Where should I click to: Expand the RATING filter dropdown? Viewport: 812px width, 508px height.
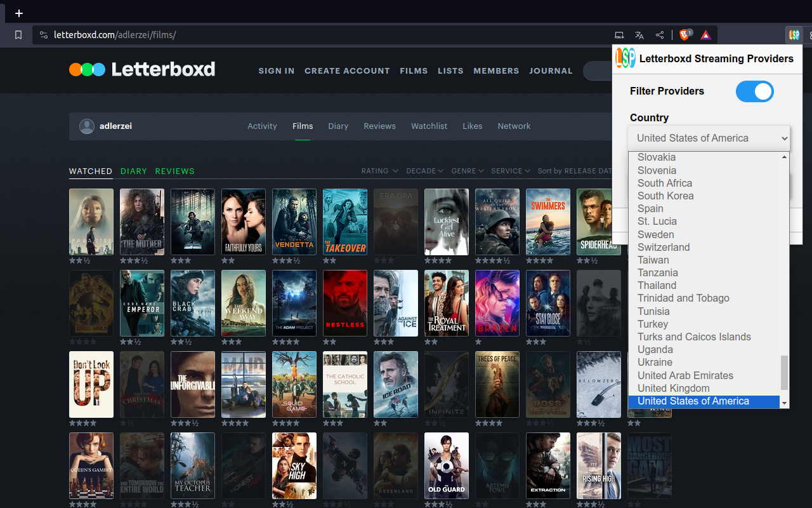pyautogui.click(x=379, y=171)
